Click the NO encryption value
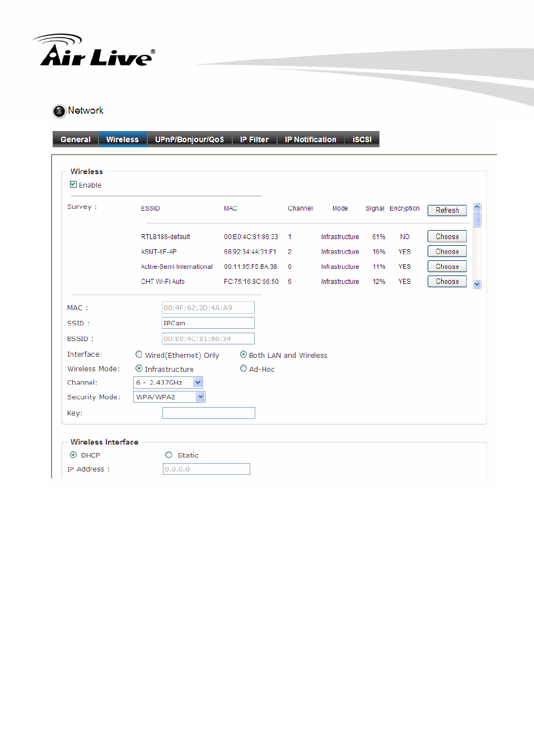The width and height of the screenshot is (534, 756). pos(405,237)
